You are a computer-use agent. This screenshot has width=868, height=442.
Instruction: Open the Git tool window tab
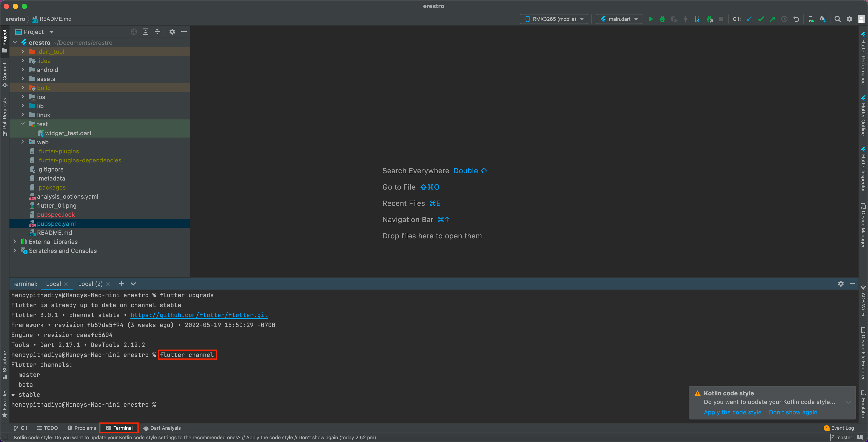(21, 428)
